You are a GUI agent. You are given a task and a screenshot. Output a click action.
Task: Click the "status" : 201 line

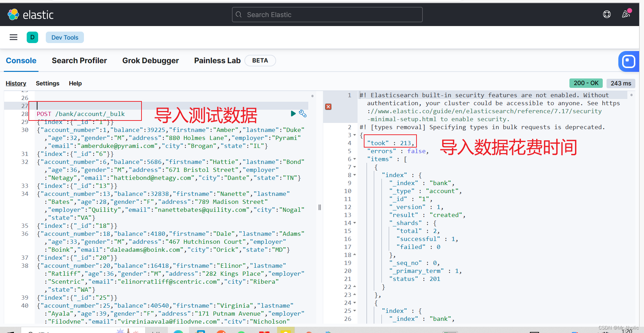415,279
